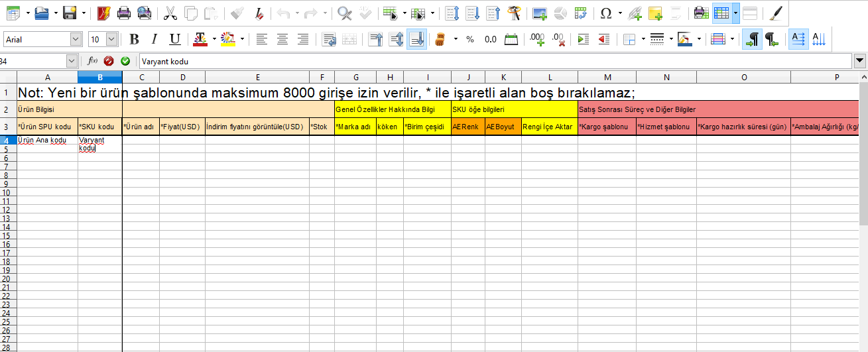Open the font color dropdown arrow
Screen dimensions: 868x352
(215, 39)
